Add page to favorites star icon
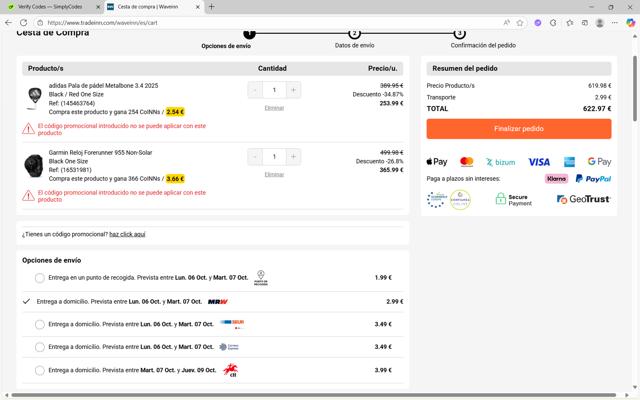This screenshot has width=640, height=400. [x=520, y=23]
